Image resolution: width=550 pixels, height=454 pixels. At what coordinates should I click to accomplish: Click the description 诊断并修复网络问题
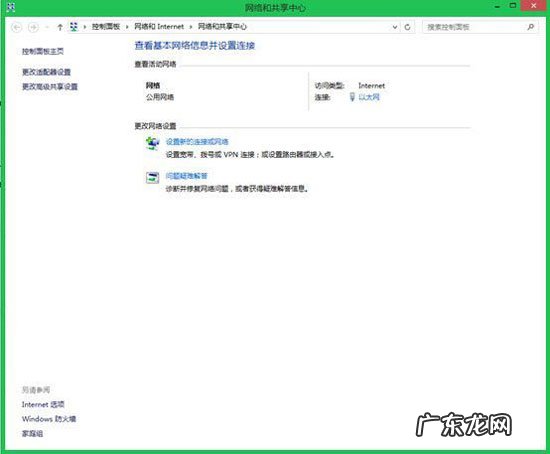(237, 189)
